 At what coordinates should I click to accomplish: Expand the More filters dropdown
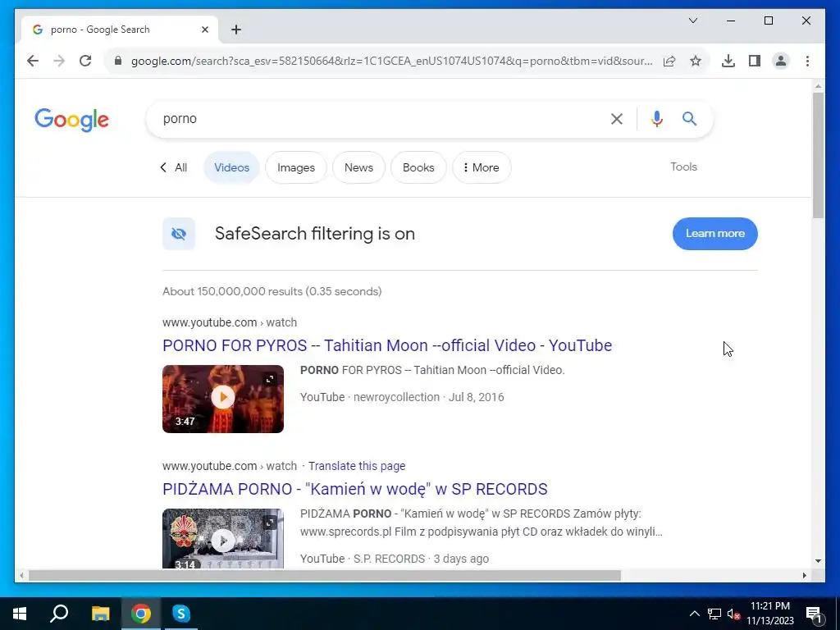[481, 167]
